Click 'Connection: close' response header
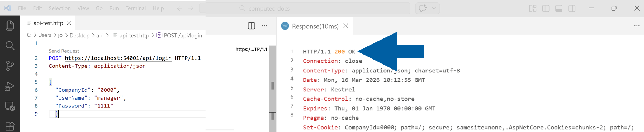Viewport: 644px width, 132px height. point(332,61)
